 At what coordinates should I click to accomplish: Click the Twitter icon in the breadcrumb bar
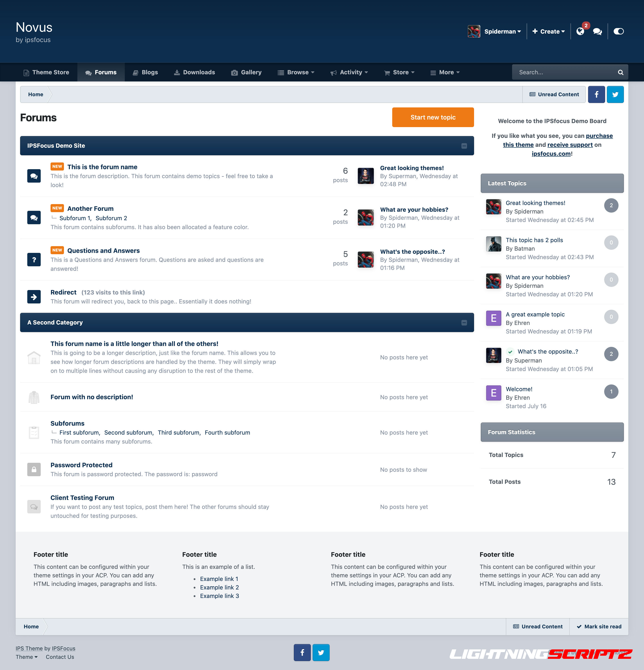(615, 94)
